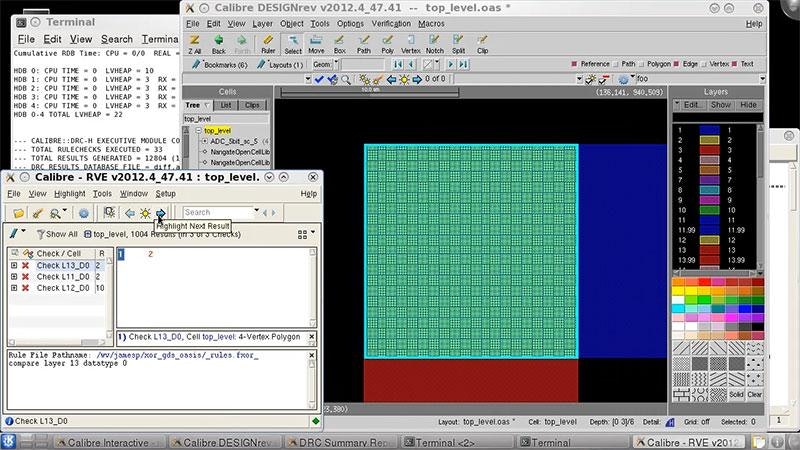Open the Setup menu in RVE
Viewport: 800px width, 450px height.
tap(165, 194)
